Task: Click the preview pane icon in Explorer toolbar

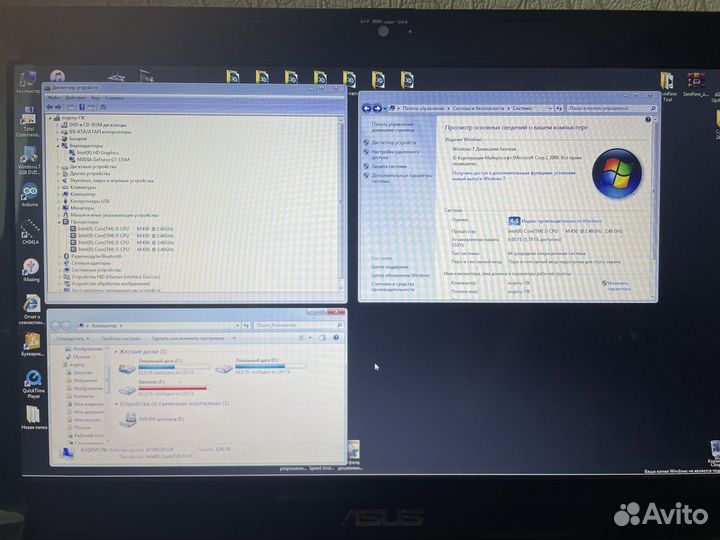Action: click(x=322, y=338)
